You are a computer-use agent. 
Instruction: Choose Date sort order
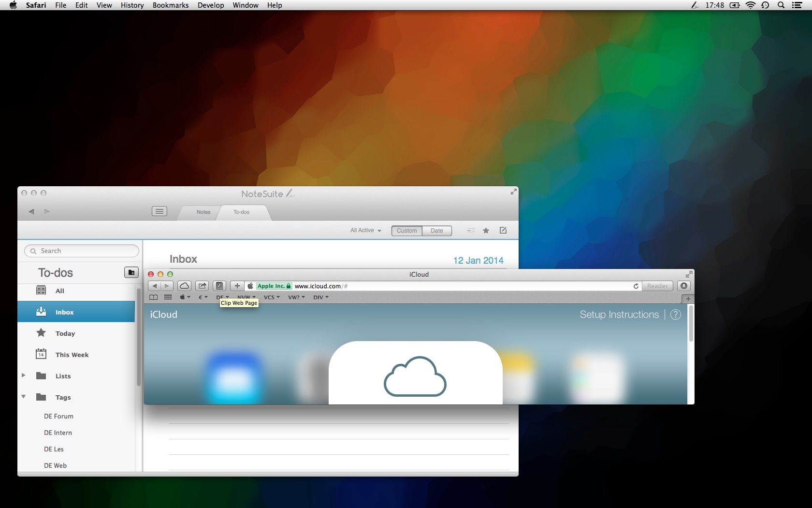coord(437,231)
